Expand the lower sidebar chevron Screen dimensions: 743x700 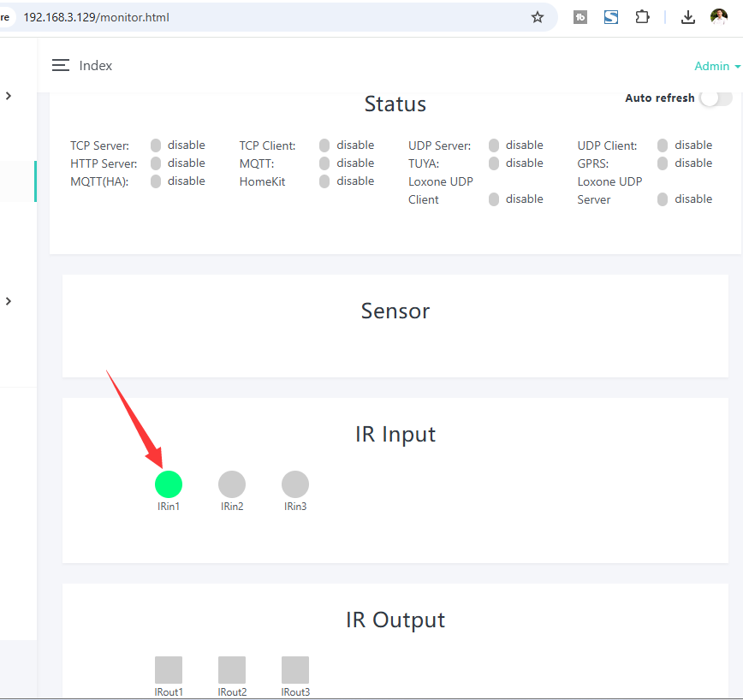coord(9,301)
